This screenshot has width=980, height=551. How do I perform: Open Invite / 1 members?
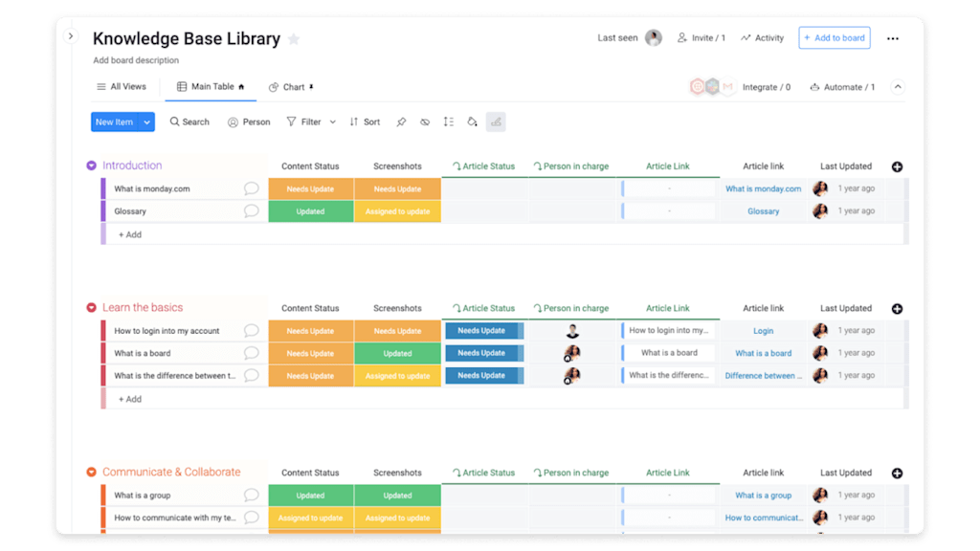click(702, 38)
